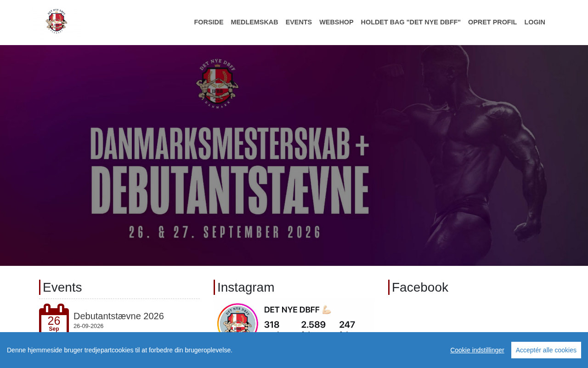Click the DBFF crest in the banner
Image resolution: width=588 pixels, height=368 pixels.
click(217, 84)
